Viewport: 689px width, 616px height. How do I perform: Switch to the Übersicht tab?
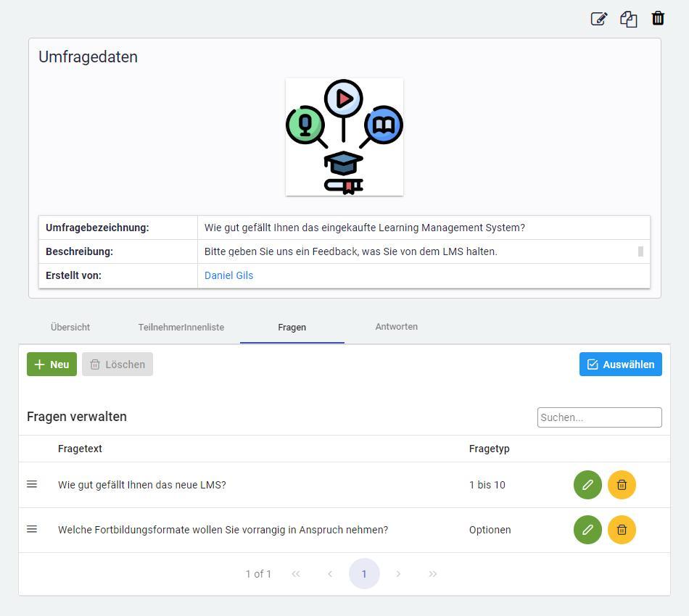(70, 327)
